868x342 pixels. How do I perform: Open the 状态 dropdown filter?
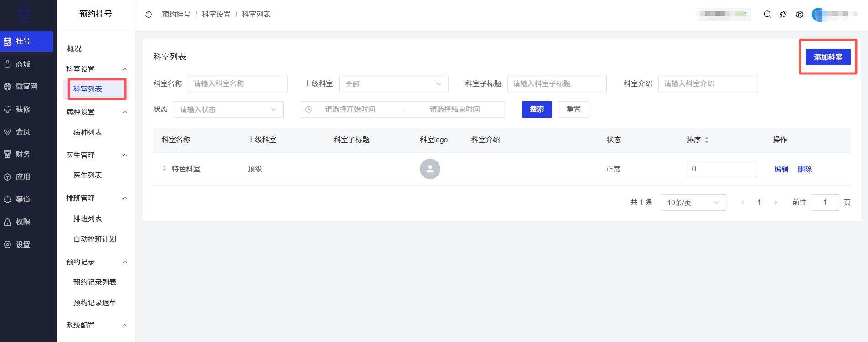point(228,109)
